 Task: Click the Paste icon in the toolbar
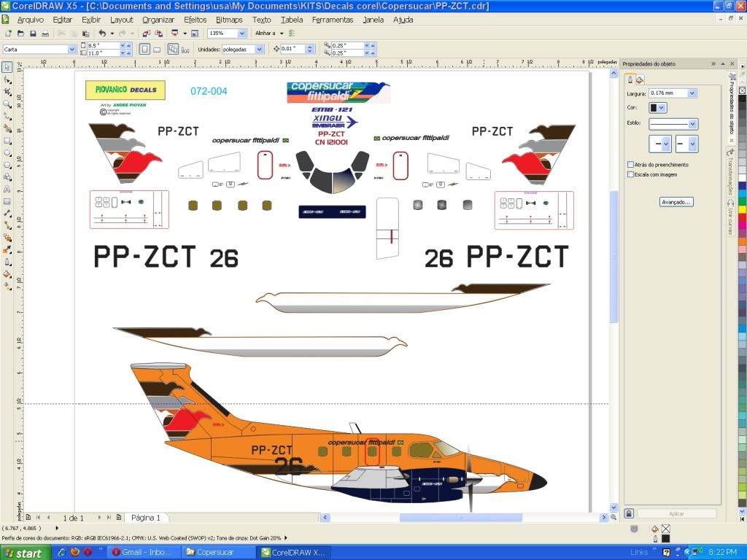(x=86, y=34)
